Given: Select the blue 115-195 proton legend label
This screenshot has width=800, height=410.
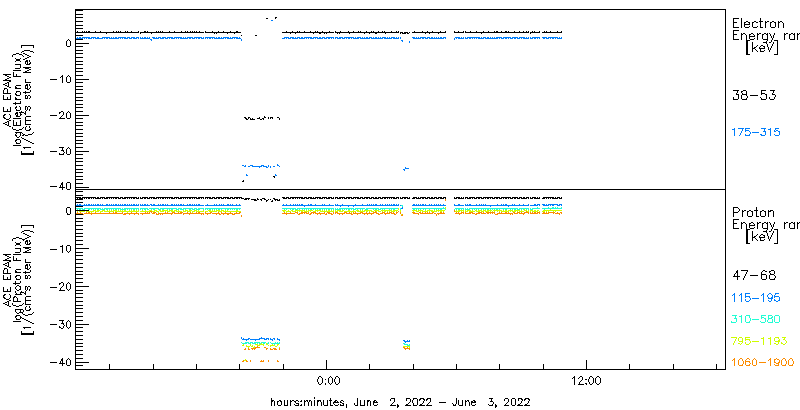Looking at the screenshot, I should 756,298.
